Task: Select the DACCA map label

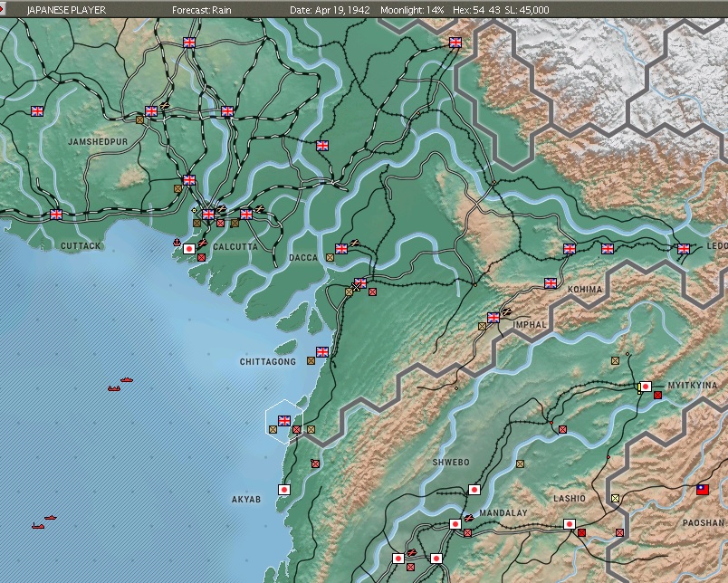Action: coord(303,258)
